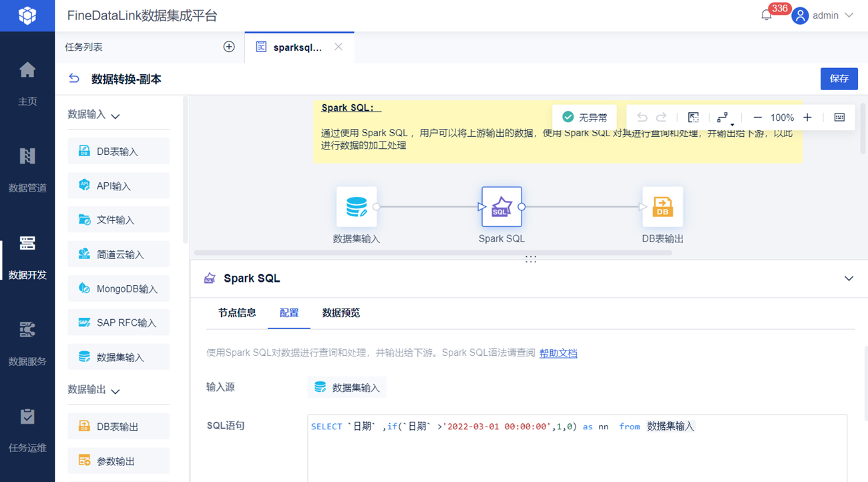The width and height of the screenshot is (868, 482).
Task: Click the plus icon beside 任务列表
Action: tap(229, 47)
